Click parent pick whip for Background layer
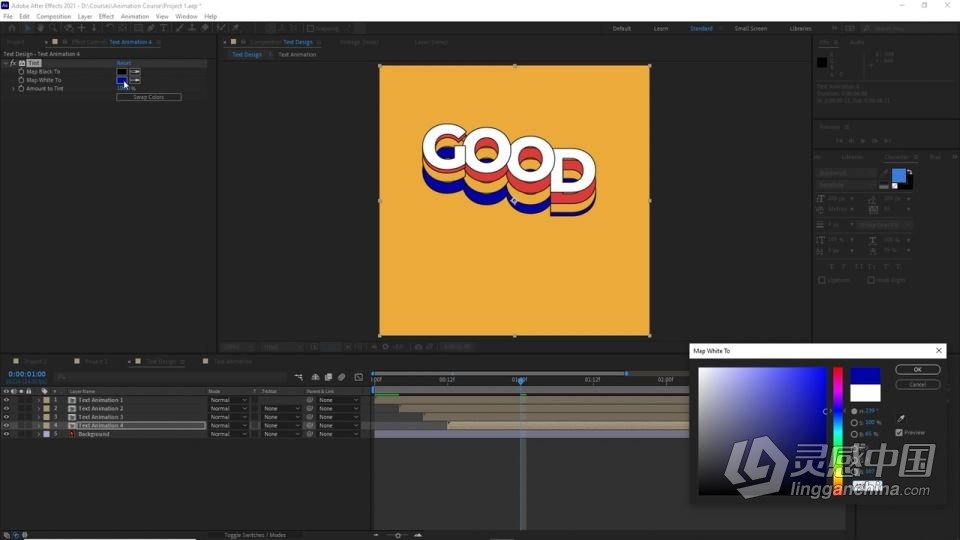 (310, 434)
